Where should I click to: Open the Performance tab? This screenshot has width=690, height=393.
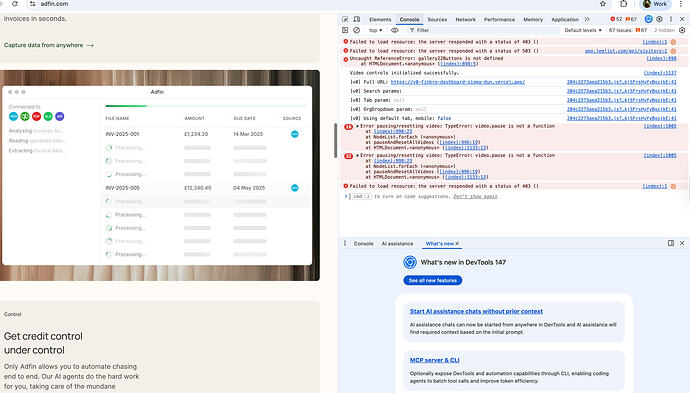point(499,20)
